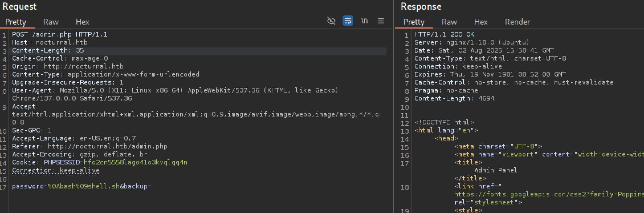This screenshot has height=213, width=644.
Task: Click Cache-Control: no-store, no-cache response header
Action: point(514,83)
